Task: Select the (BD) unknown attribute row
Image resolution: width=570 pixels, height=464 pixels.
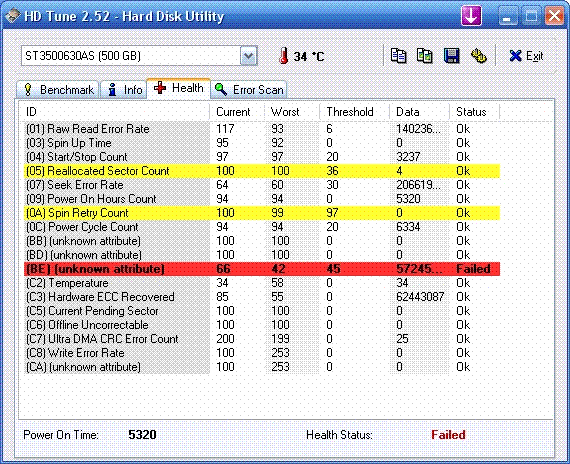Action: point(262,255)
